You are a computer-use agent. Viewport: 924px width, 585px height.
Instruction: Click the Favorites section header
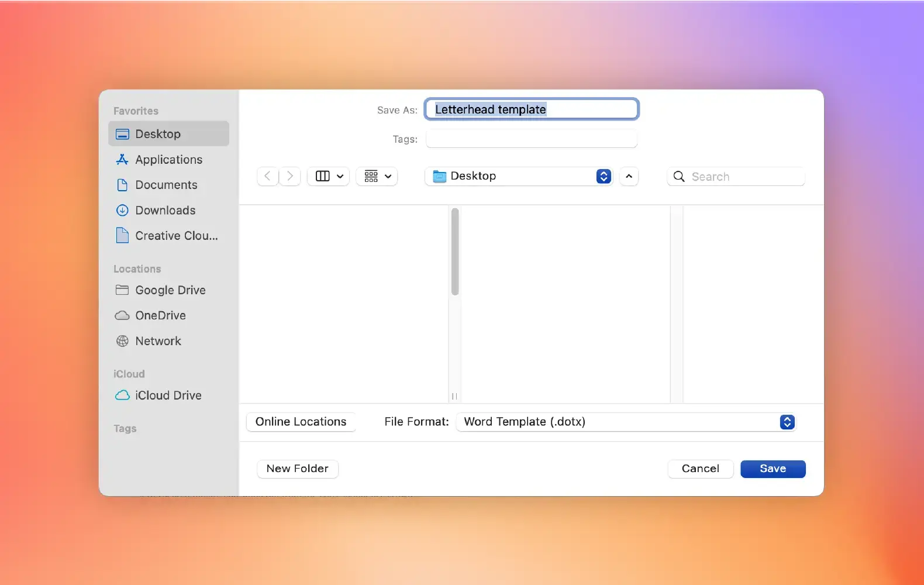(136, 111)
